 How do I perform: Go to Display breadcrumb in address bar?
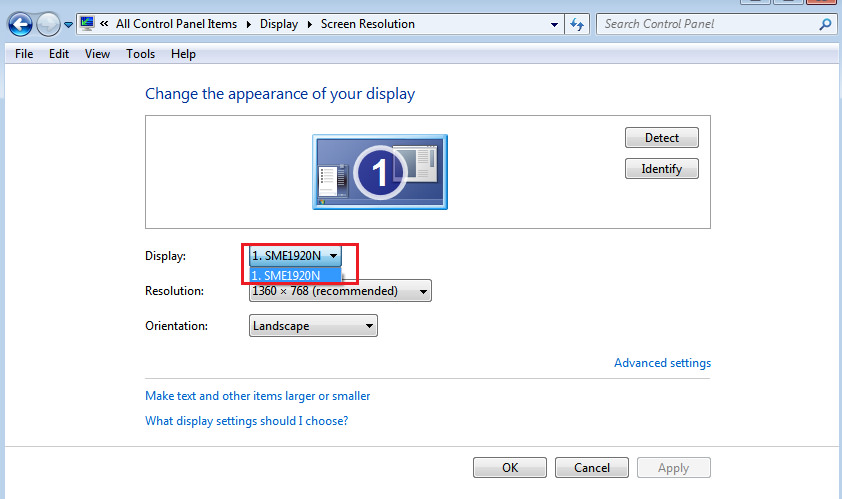click(x=278, y=24)
